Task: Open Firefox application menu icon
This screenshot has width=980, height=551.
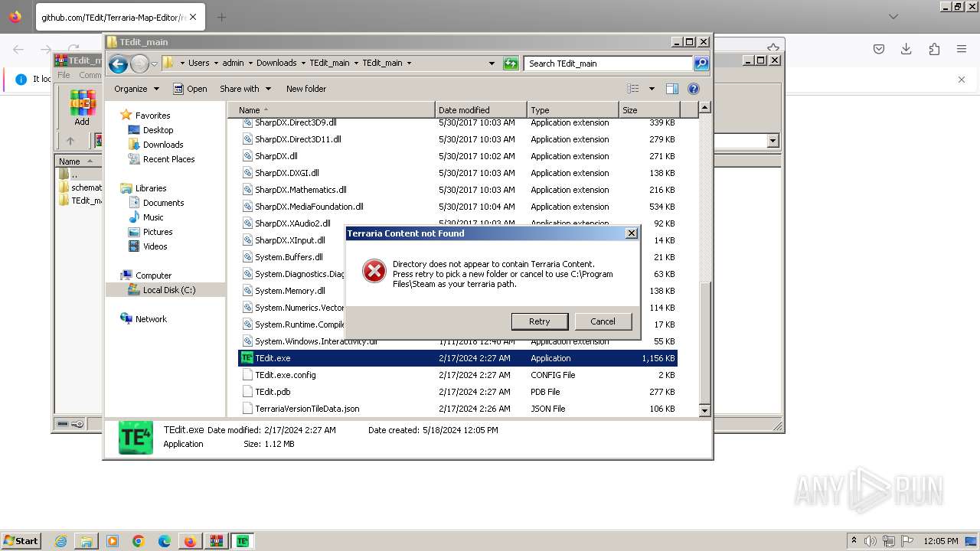Action: (962, 49)
